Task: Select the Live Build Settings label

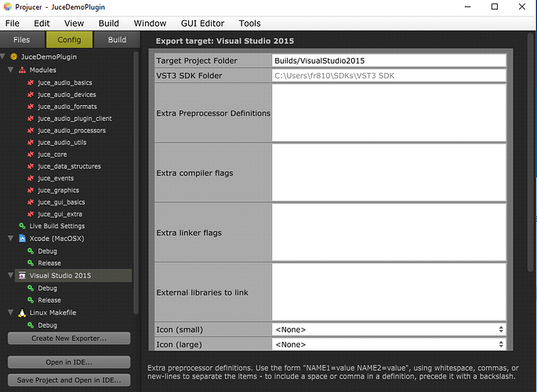Action: coord(57,226)
